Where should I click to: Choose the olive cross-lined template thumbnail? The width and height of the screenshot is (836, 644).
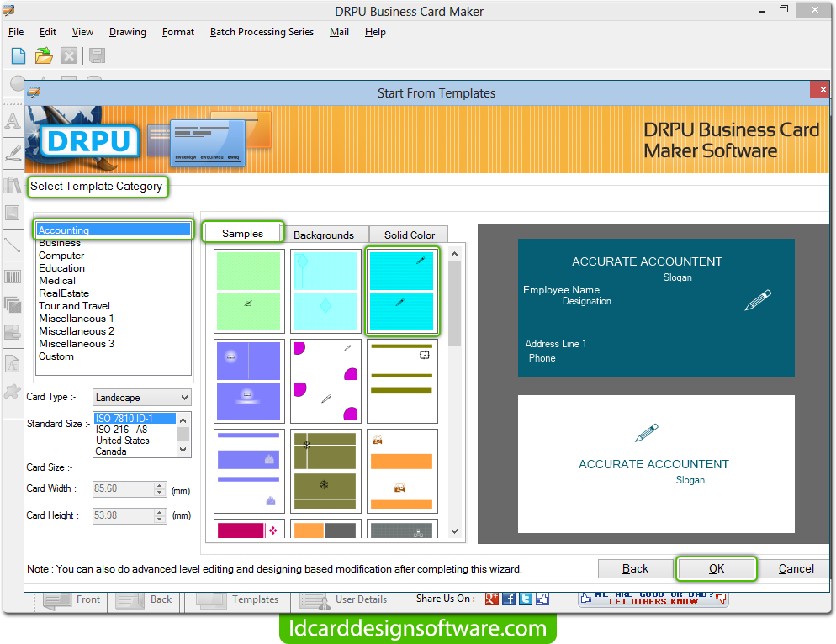(325, 471)
